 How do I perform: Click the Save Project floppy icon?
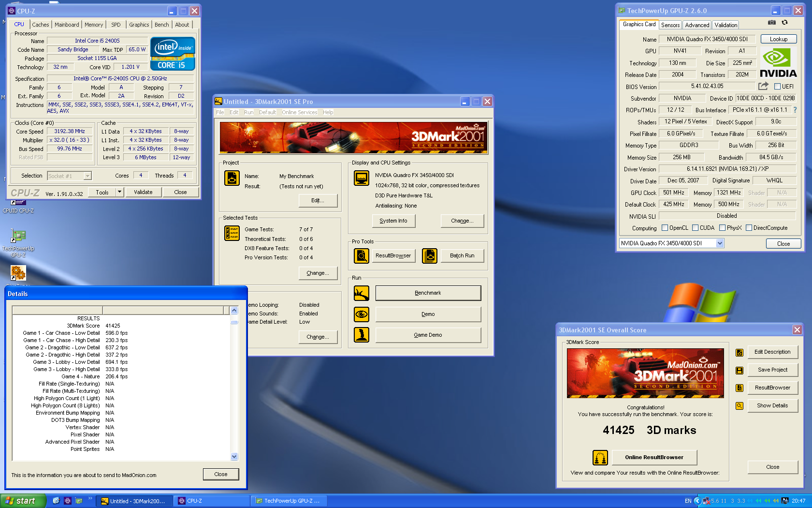click(739, 371)
